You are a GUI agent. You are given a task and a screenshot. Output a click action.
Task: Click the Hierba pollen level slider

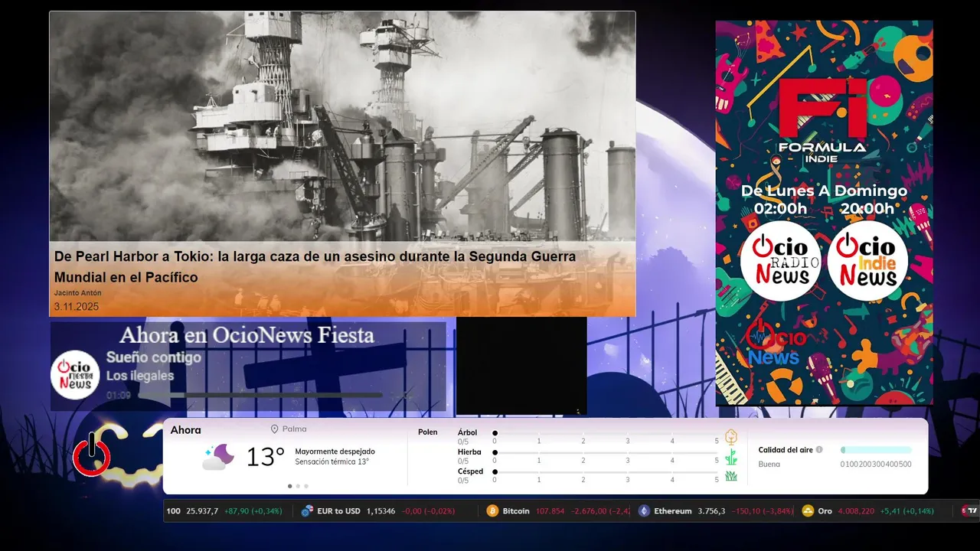click(x=606, y=452)
